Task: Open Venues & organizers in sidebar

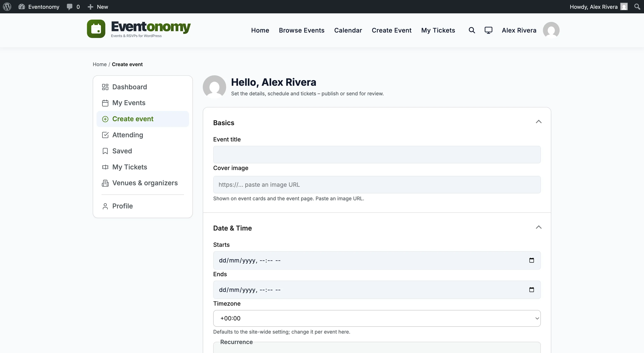Action: coord(143,183)
